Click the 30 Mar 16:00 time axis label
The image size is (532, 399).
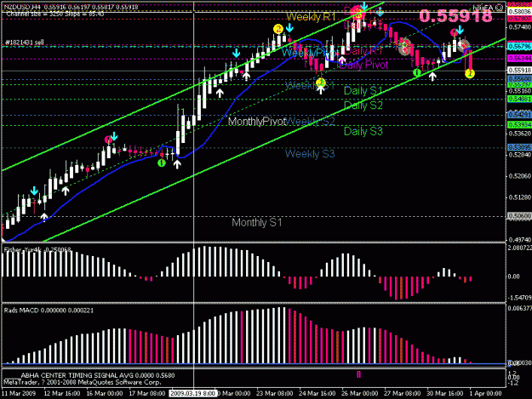[444, 393]
